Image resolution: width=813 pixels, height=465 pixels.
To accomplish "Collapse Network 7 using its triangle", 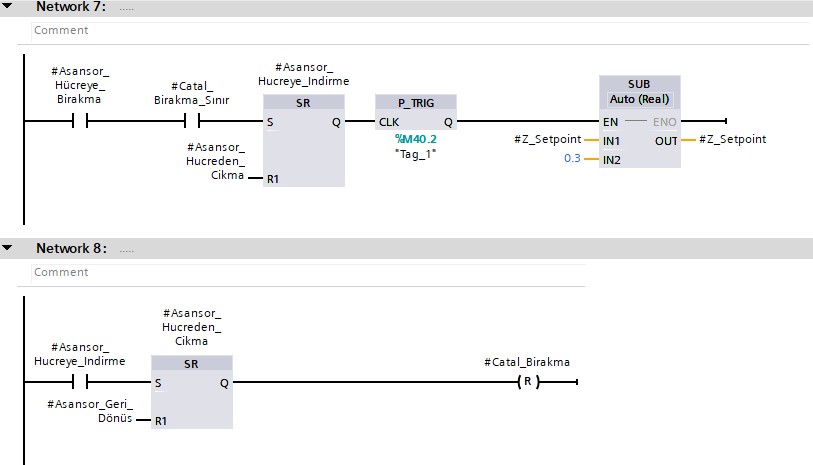I will (x=7, y=7).
